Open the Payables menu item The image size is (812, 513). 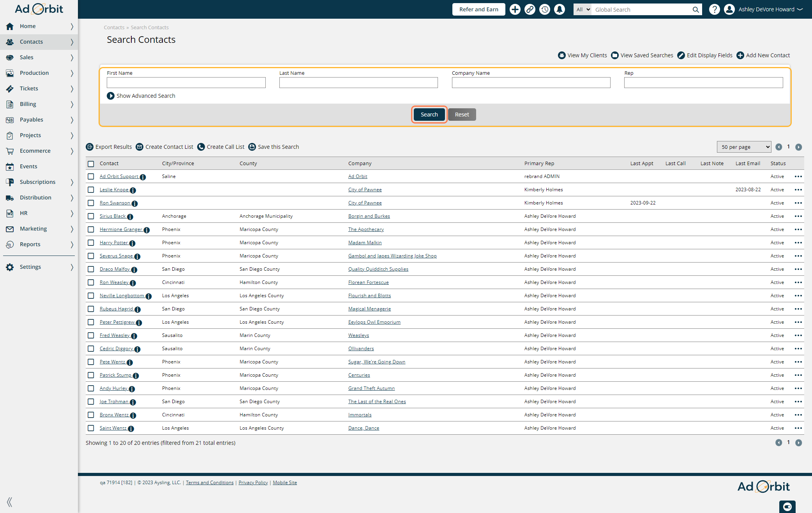tap(39, 120)
